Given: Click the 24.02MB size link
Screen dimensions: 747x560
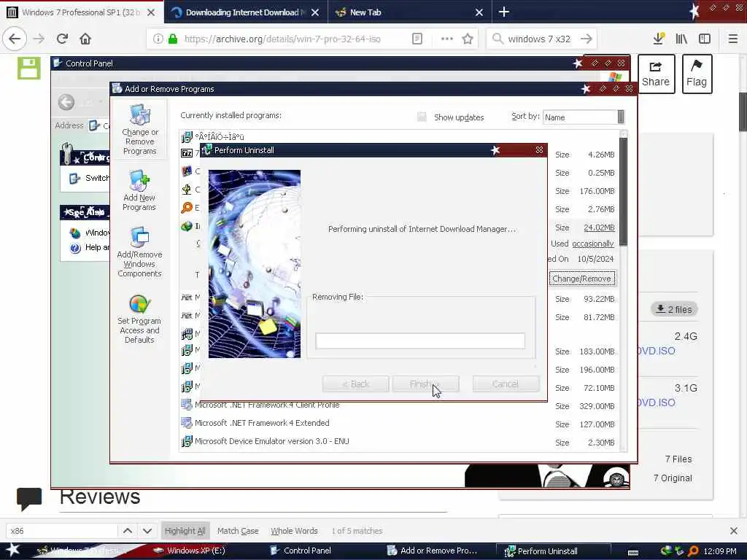Looking at the screenshot, I should [599, 227].
